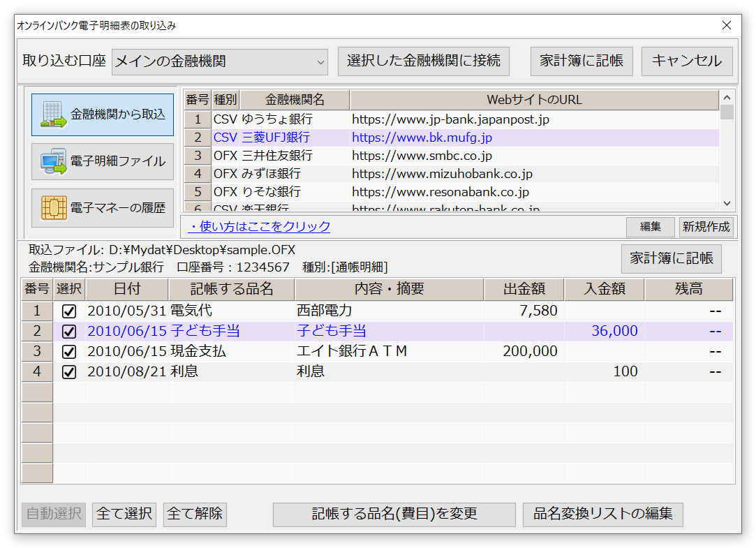Uncheck the 利息 row checkbox

(x=69, y=371)
